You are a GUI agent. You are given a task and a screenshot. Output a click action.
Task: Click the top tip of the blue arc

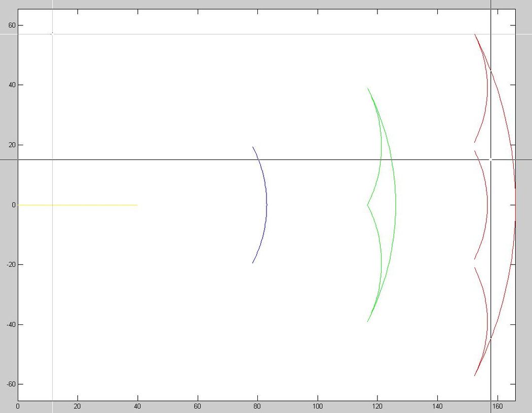(253, 147)
